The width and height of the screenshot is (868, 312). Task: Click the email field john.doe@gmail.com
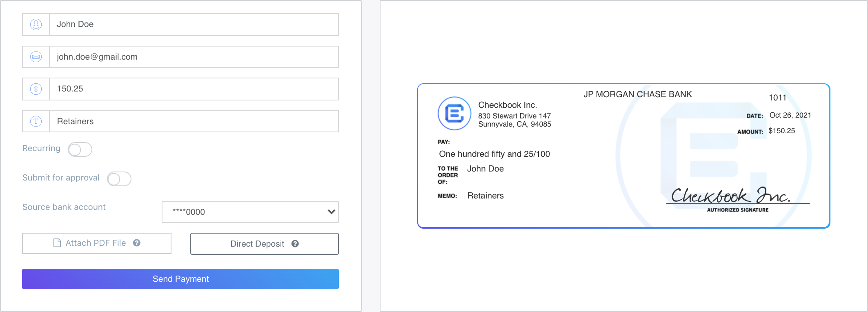[194, 57]
